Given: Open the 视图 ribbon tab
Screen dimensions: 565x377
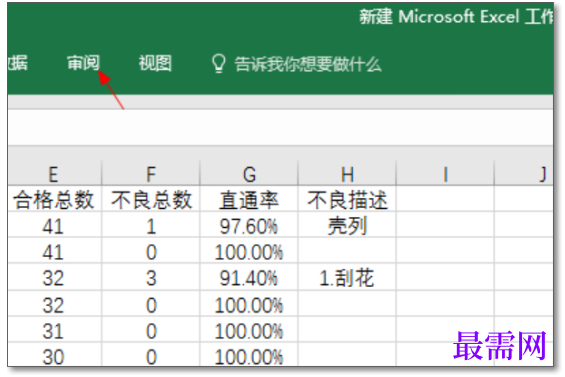Looking at the screenshot, I should pyautogui.click(x=155, y=63).
